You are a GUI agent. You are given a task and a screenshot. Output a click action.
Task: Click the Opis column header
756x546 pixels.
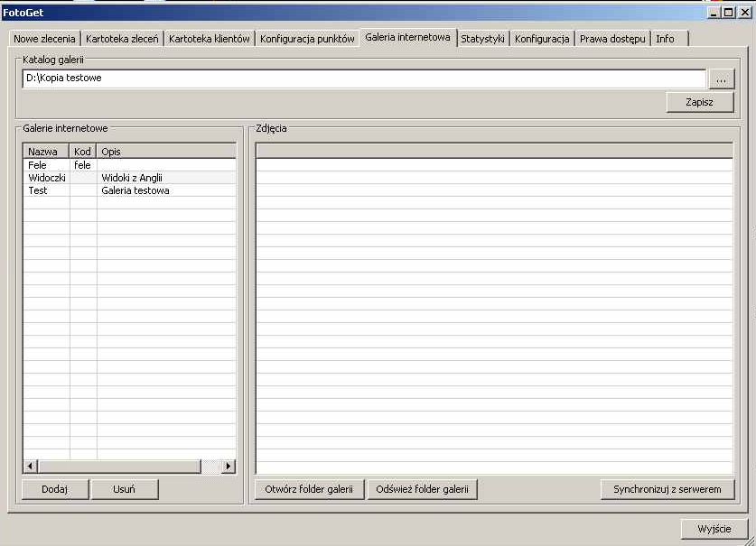pos(166,152)
